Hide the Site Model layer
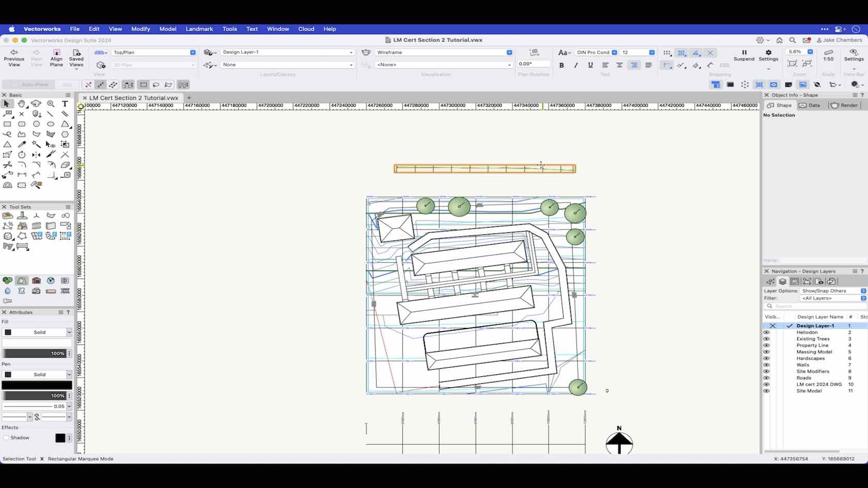The height and width of the screenshot is (488, 868). (767, 391)
